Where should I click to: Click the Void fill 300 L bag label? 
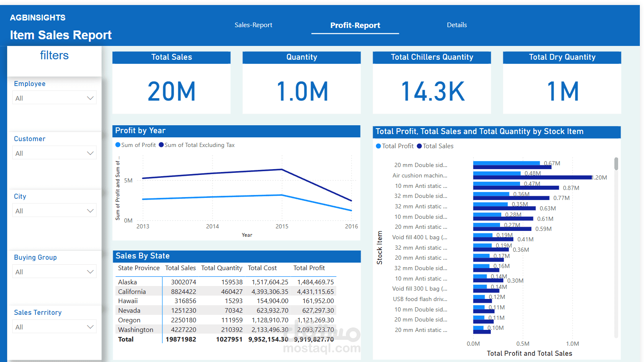[419, 289]
